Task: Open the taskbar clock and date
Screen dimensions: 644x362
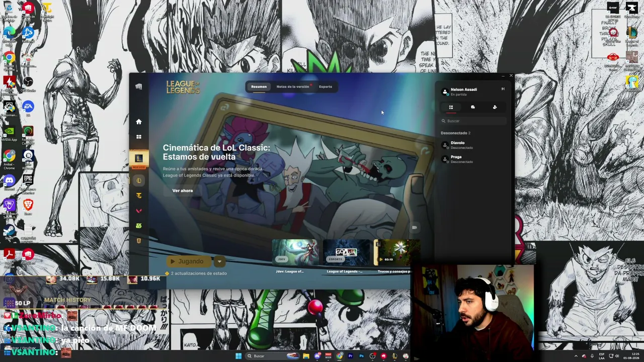Action: tap(631, 356)
